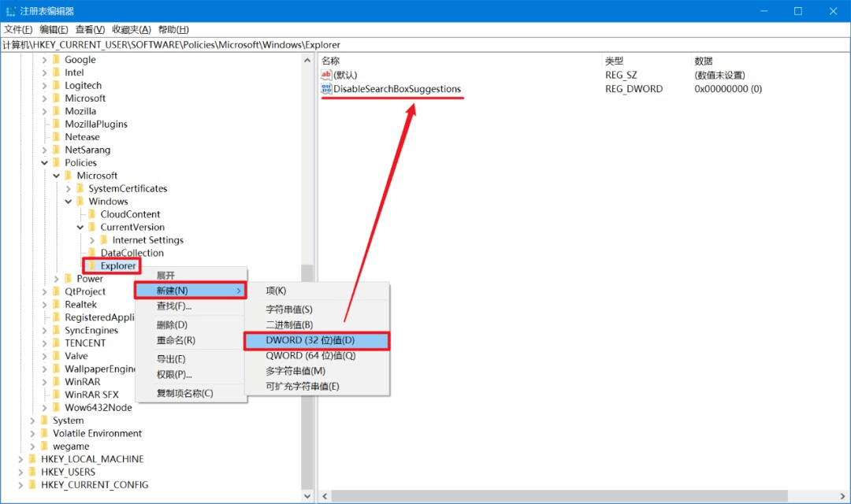Viewport: 851px width, 504px height.
Task: Expand the Internet Settings node
Action: [91, 240]
